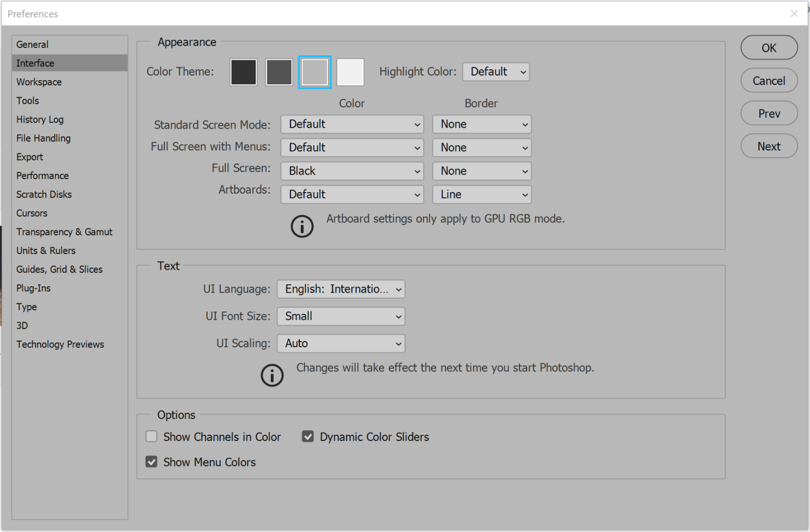
Task: Open the Highlight Color dropdown
Action: [496, 72]
